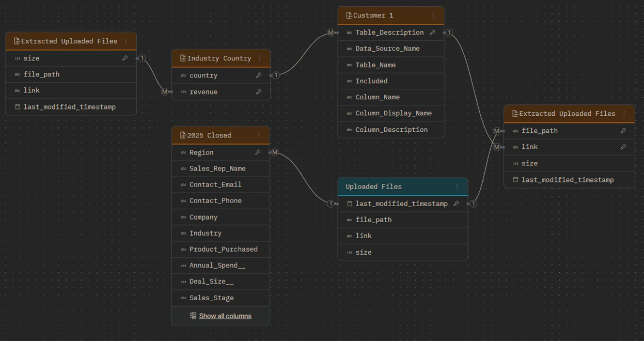Click the file icon in Industry Country header
Viewport: 644px width, 341px height.
tap(183, 58)
